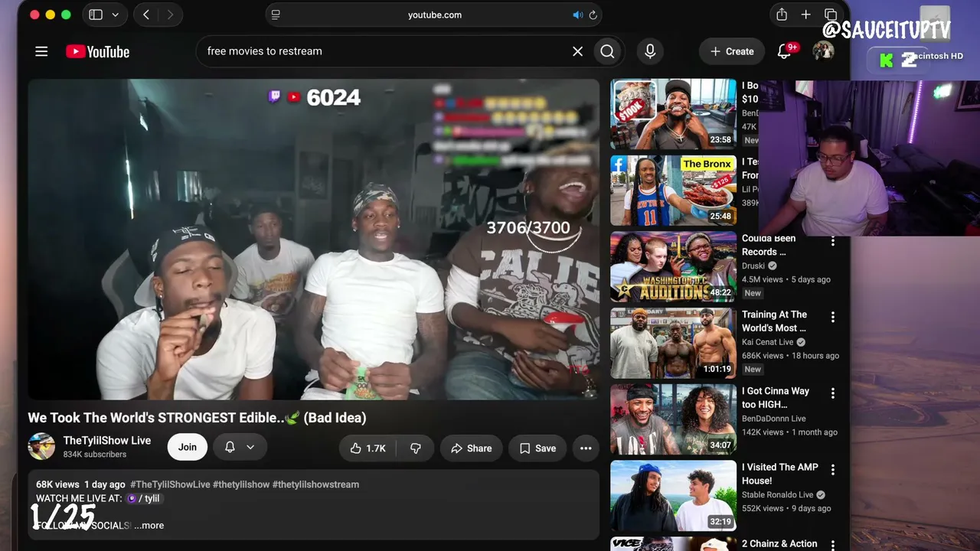Click the '/ tylil' Twitch link in description
This screenshot has width=980, height=551.
point(144,498)
